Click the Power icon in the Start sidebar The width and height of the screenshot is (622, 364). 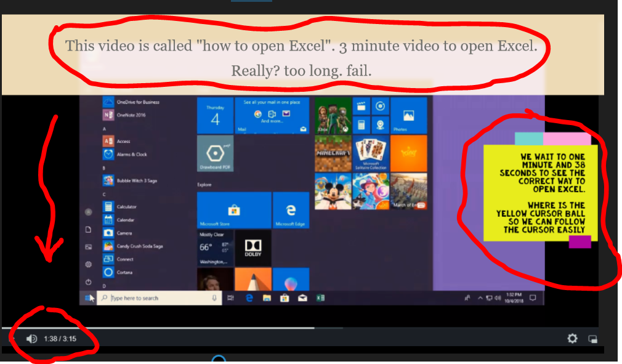(89, 282)
